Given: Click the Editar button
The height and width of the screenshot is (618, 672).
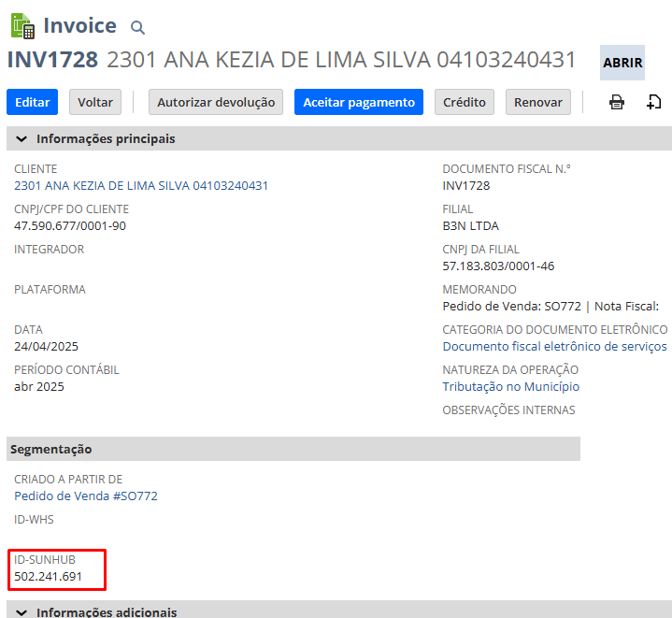Looking at the screenshot, I should [33, 102].
